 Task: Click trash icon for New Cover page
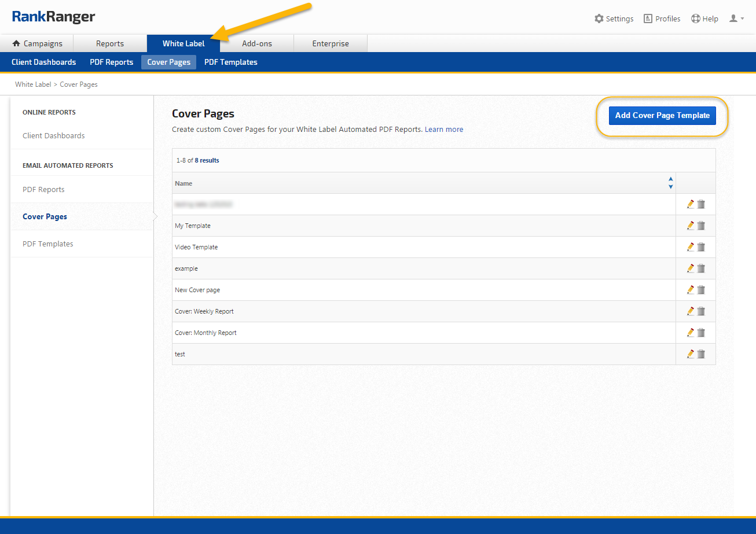[x=701, y=290]
